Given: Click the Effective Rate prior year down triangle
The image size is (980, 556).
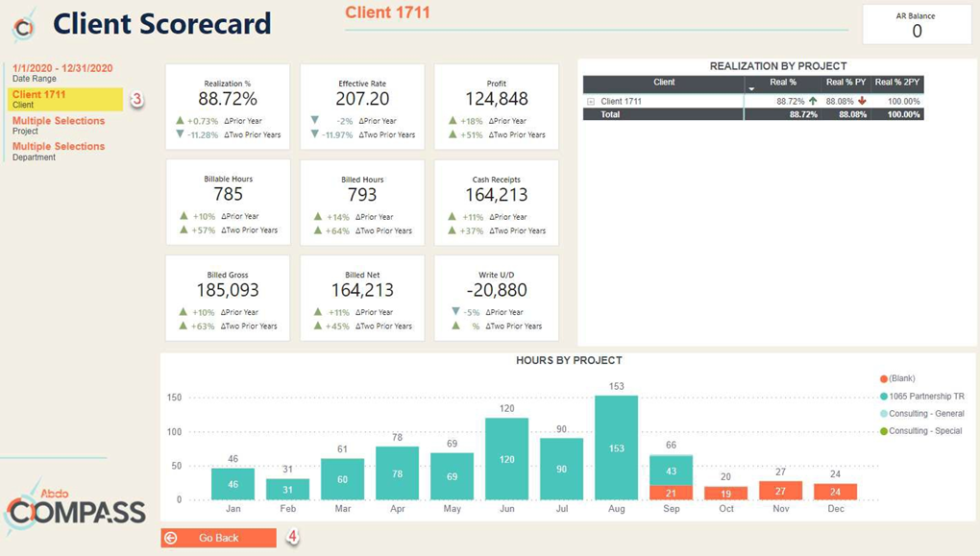Looking at the screenshot, I should click(x=314, y=121).
